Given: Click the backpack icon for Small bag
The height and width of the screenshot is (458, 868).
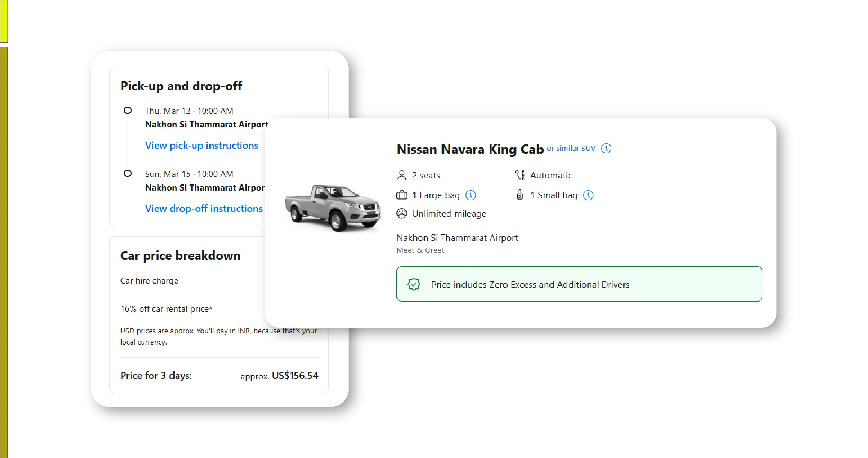Looking at the screenshot, I should 520,195.
